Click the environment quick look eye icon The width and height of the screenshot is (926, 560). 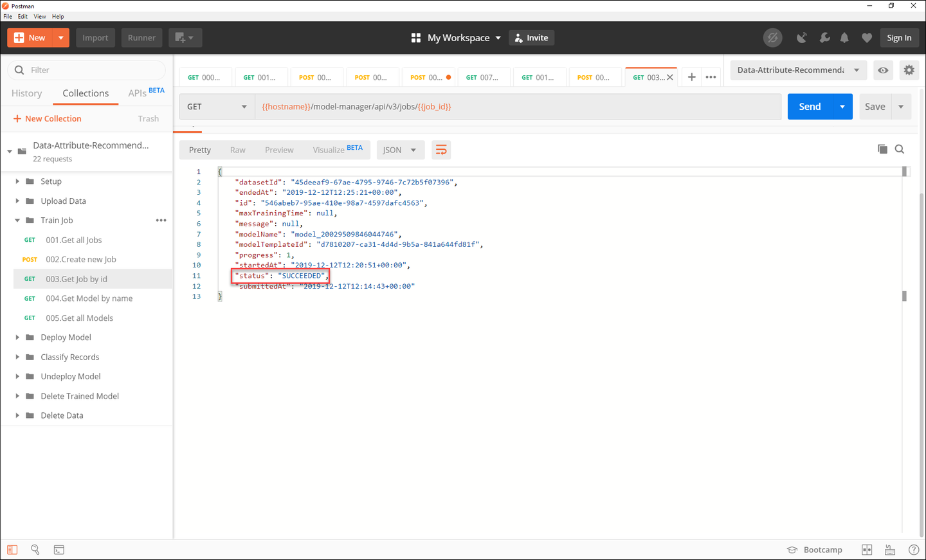tap(883, 70)
